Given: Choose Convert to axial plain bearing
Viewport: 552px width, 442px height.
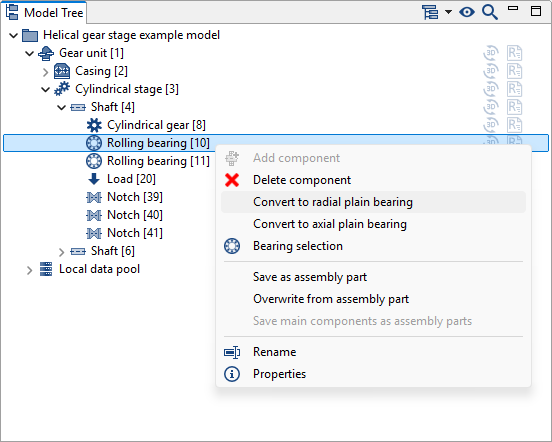Looking at the screenshot, I should [373, 224].
